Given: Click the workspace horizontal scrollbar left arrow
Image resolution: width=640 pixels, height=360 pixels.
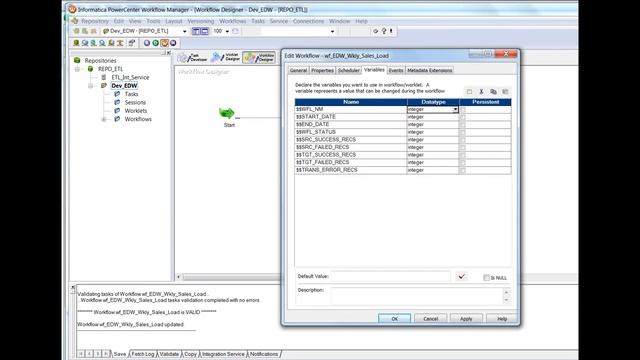Looking at the screenshot, I should tap(178, 277).
